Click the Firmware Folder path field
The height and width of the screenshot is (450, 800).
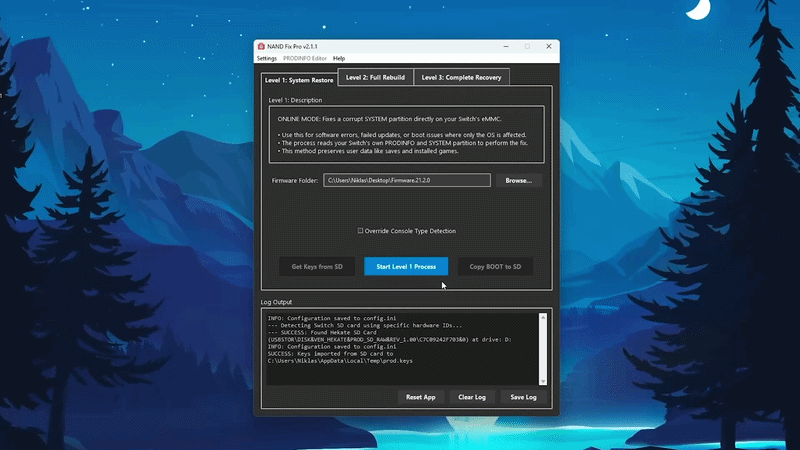(x=407, y=180)
